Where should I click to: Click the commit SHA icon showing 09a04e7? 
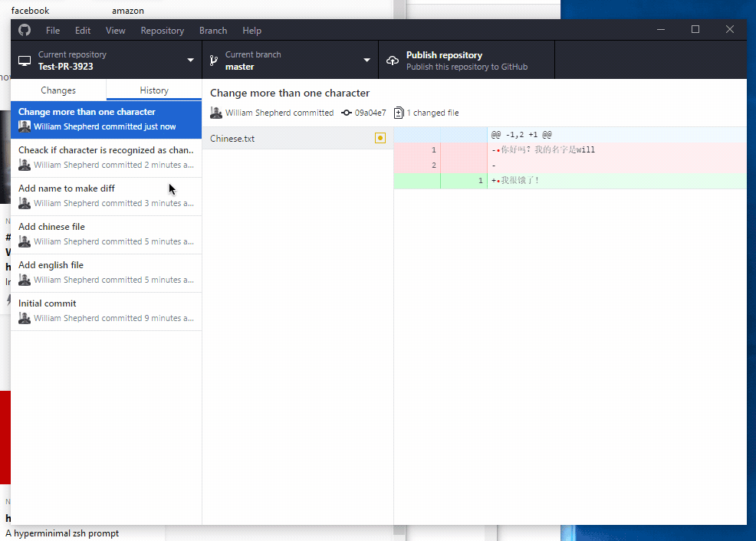click(x=348, y=113)
